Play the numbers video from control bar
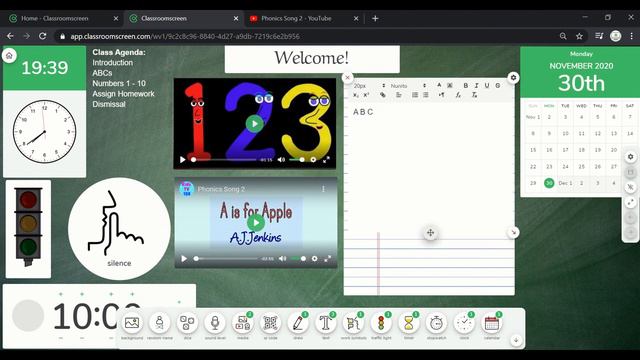The width and height of the screenshot is (640, 360). pos(182,160)
